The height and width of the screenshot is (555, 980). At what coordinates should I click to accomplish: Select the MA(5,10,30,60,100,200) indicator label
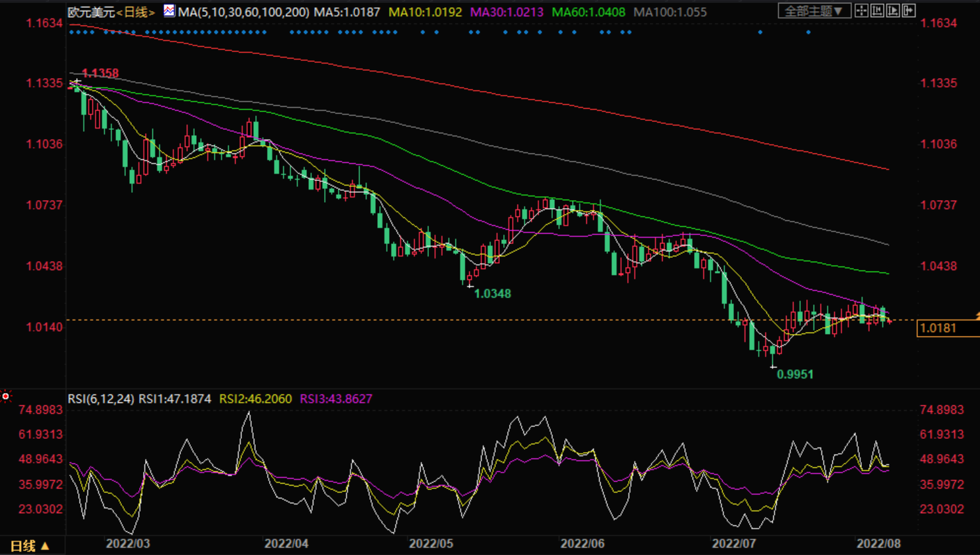coord(243,12)
